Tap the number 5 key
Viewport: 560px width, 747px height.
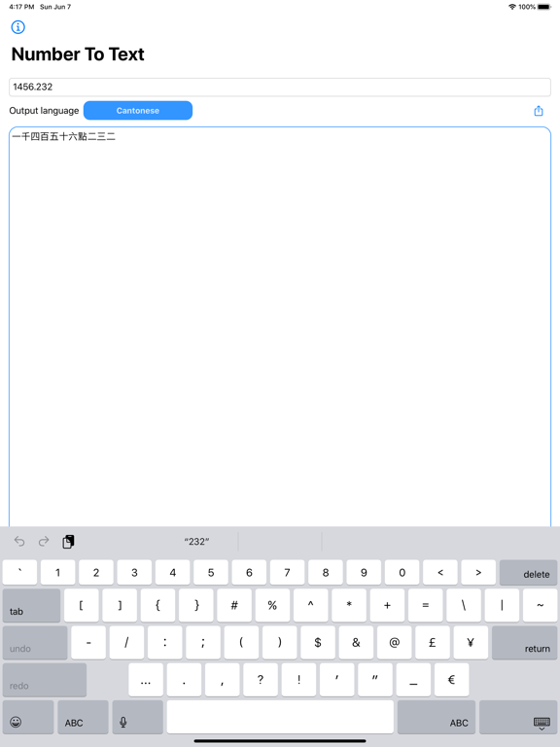click(211, 573)
